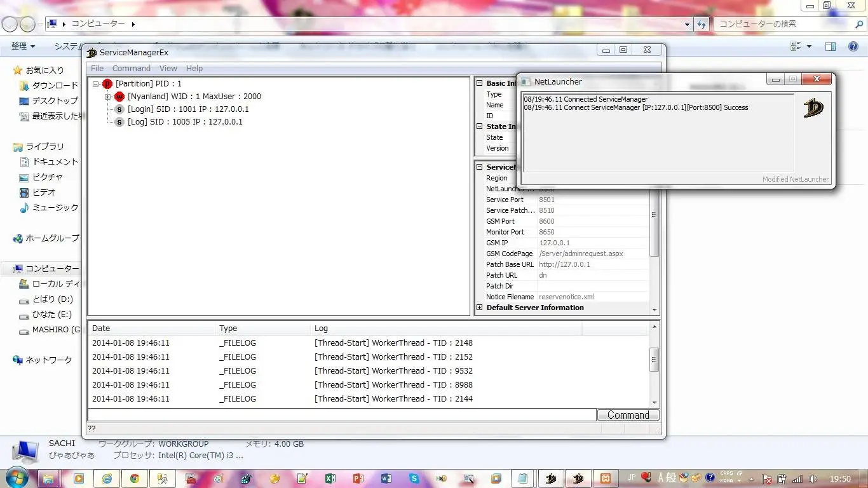Select the Notice Filename property row

tap(562, 297)
